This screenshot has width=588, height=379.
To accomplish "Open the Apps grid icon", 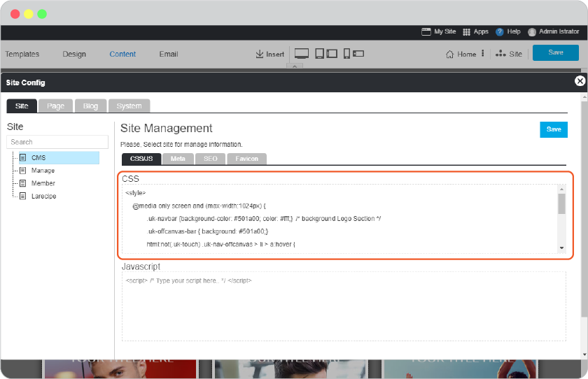I will click(466, 32).
